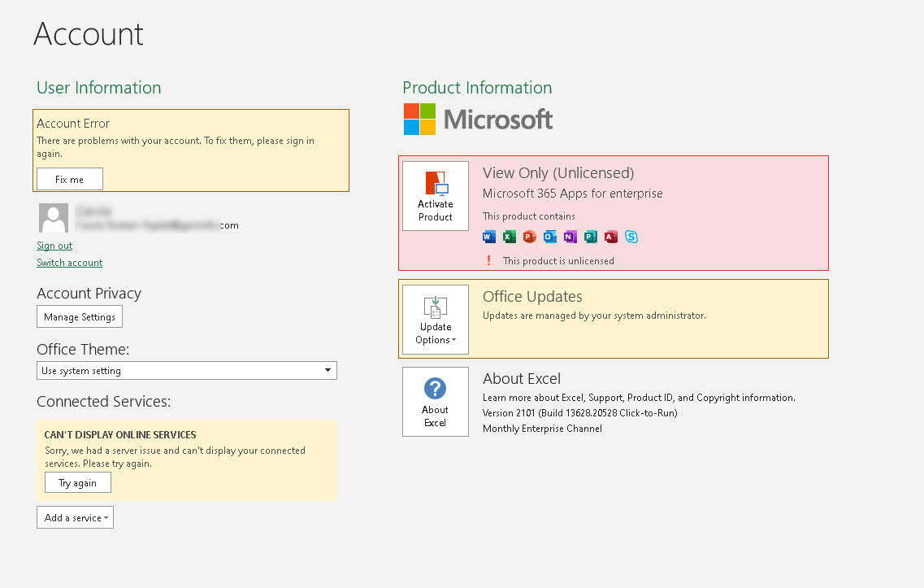The width and height of the screenshot is (924, 588).
Task: Click the Office Updates heading
Action: point(532,297)
